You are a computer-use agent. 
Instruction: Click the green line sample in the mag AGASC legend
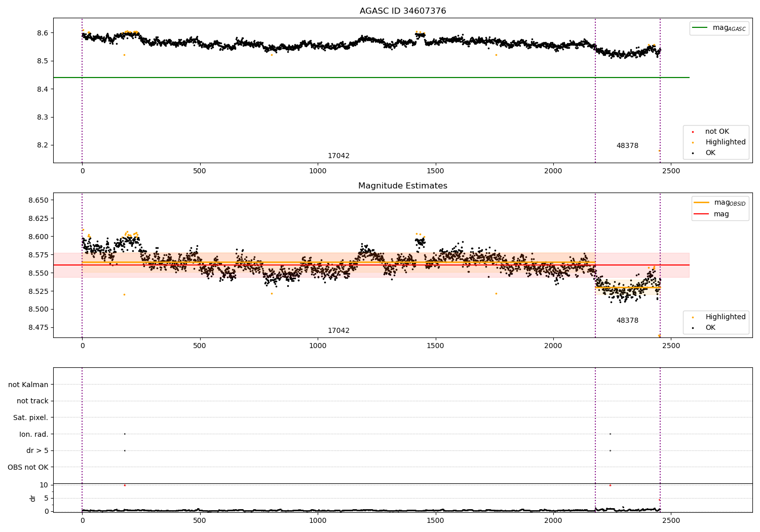pyautogui.click(x=700, y=28)
